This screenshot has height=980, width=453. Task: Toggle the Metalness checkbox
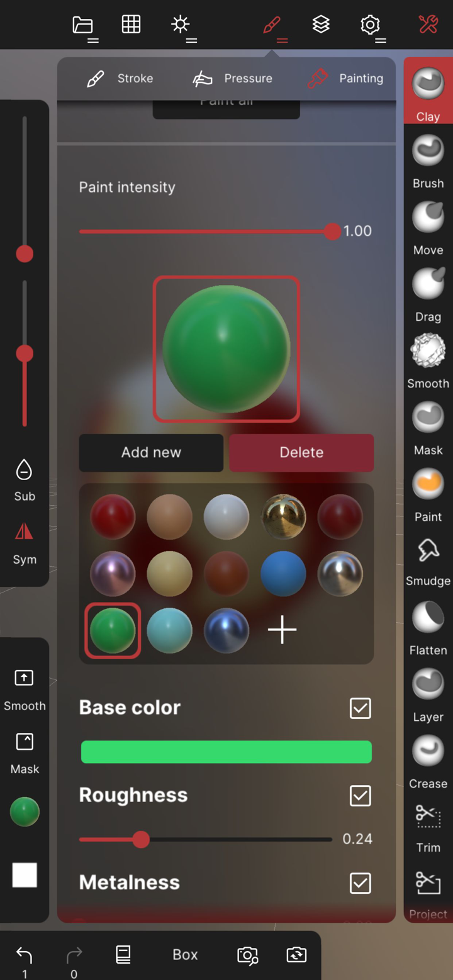[361, 883]
